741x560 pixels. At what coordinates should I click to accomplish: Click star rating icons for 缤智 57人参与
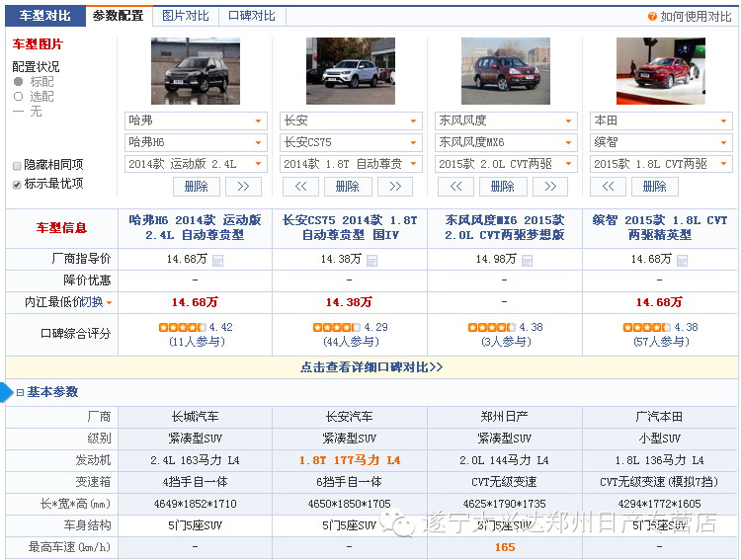point(646,327)
